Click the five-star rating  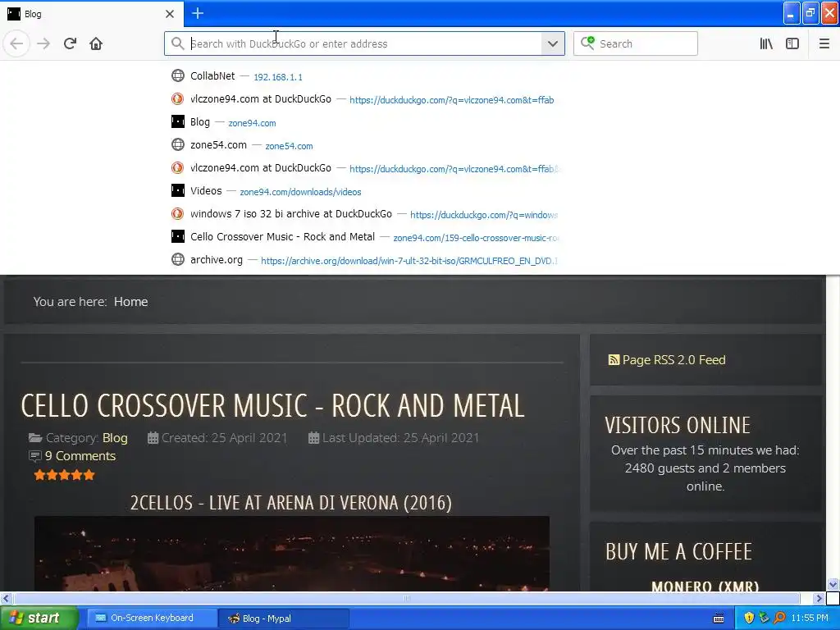click(x=64, y=475)
